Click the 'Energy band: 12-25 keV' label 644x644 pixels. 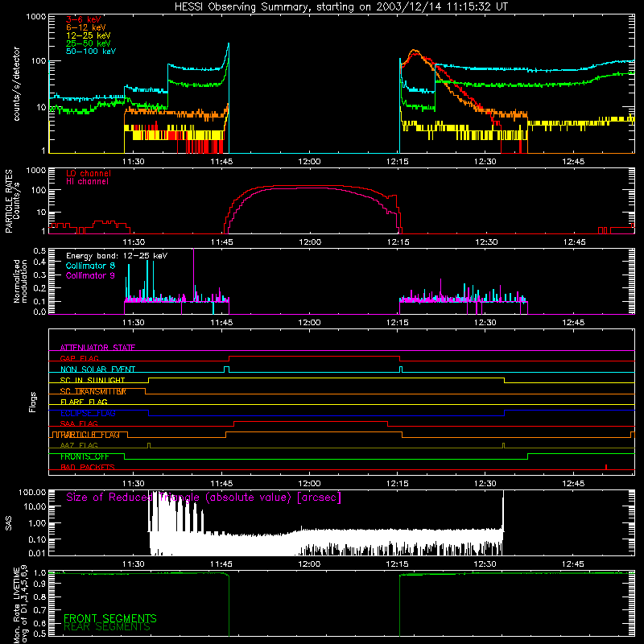[x=117, y=256]
